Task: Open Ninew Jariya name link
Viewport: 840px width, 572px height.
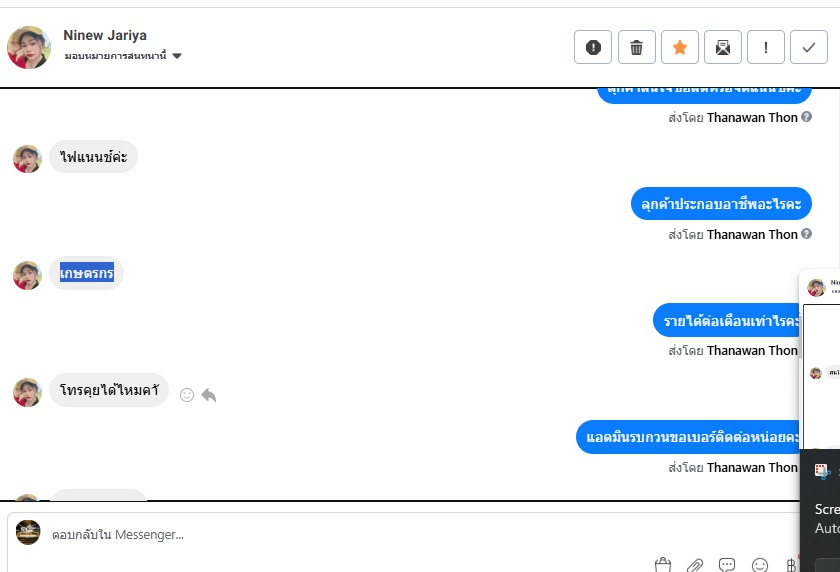Action: (105, 35)
